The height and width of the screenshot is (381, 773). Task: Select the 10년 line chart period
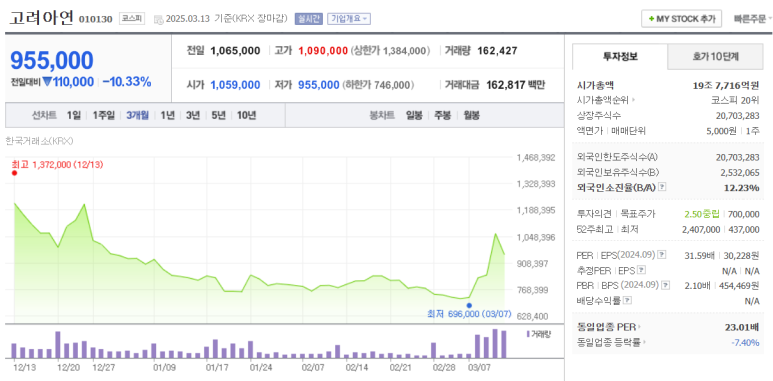[x=246, y=115]
